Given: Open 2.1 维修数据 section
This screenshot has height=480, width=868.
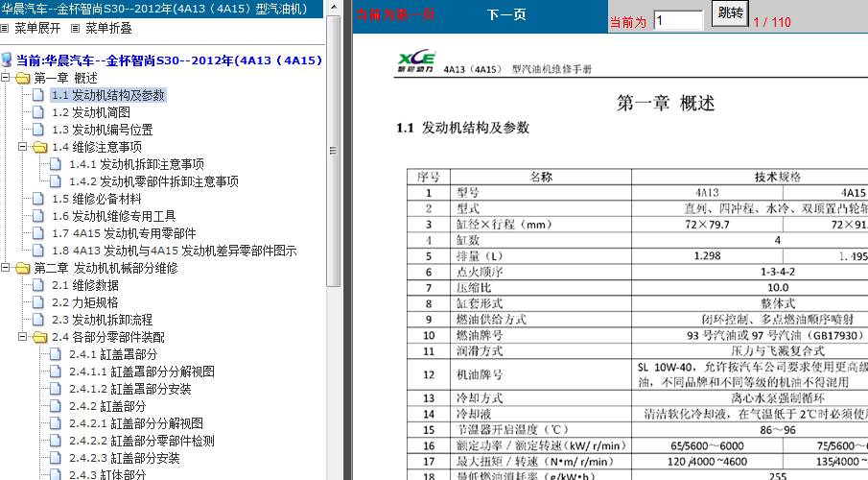Looking at the screenshot, I should coord(84,285).
